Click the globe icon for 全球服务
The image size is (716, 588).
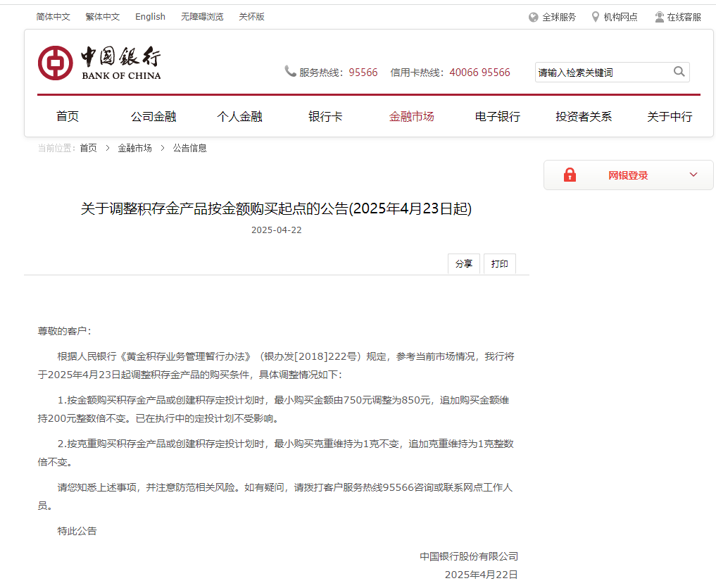tap(533, 18)
